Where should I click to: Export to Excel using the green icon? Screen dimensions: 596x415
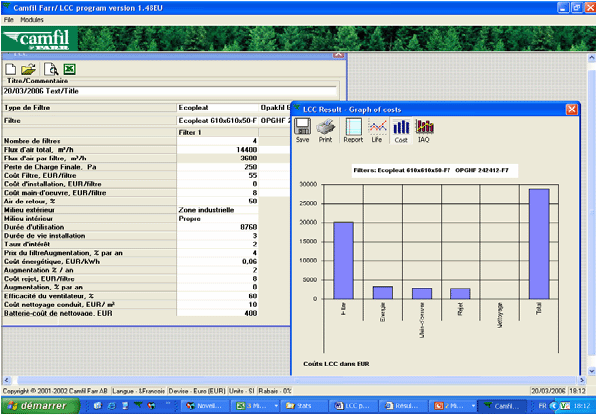pos(70,69)
